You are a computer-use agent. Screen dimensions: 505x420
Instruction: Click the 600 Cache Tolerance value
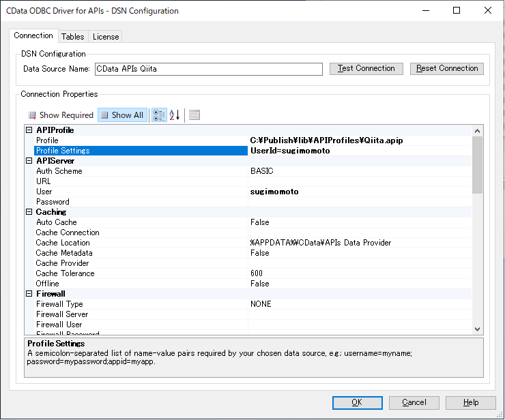[x=257, y=273]
